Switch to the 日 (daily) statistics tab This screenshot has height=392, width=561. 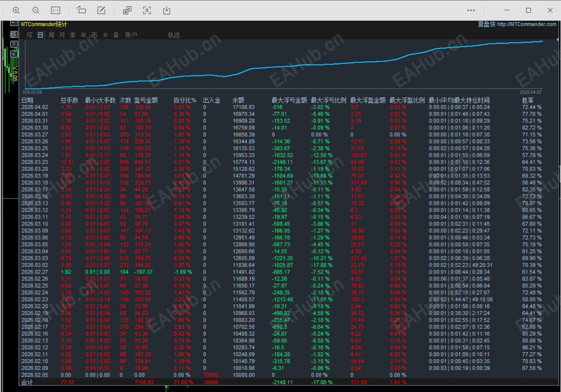point(40,35)
